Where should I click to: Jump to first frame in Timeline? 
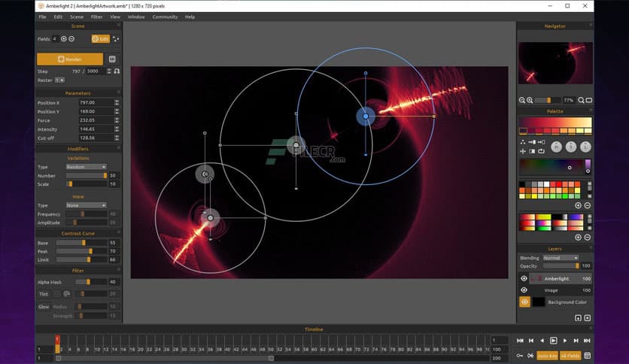click(520, 341)
